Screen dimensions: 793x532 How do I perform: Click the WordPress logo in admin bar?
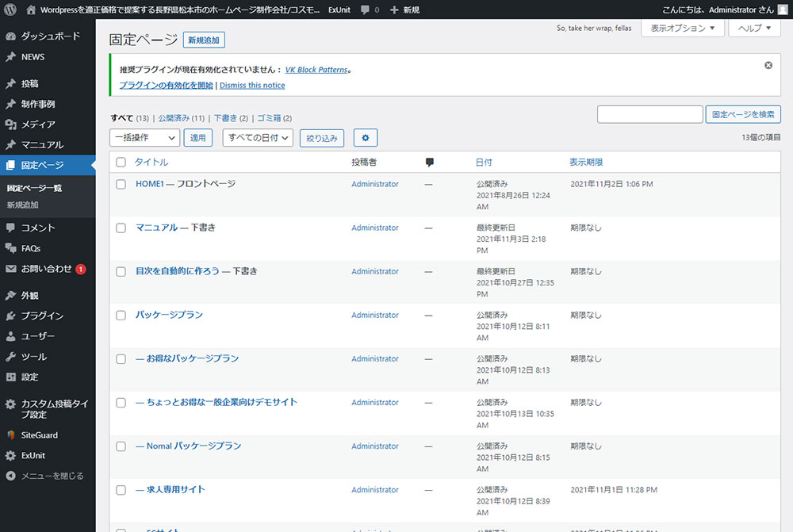point(10,10)
